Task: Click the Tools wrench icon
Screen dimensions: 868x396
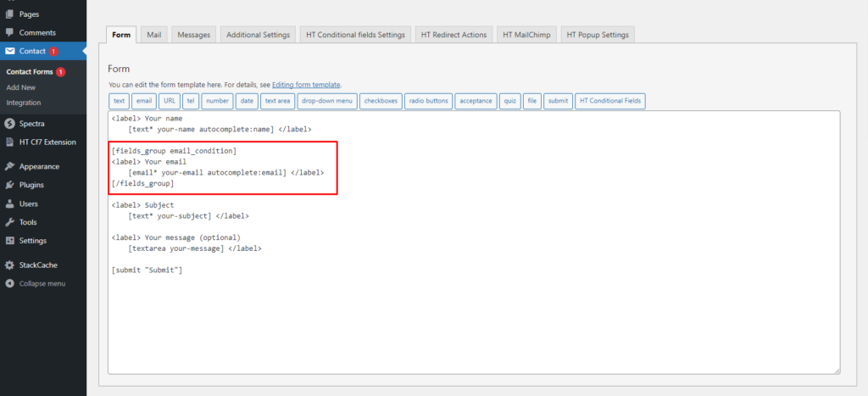Action: (9, 222)
